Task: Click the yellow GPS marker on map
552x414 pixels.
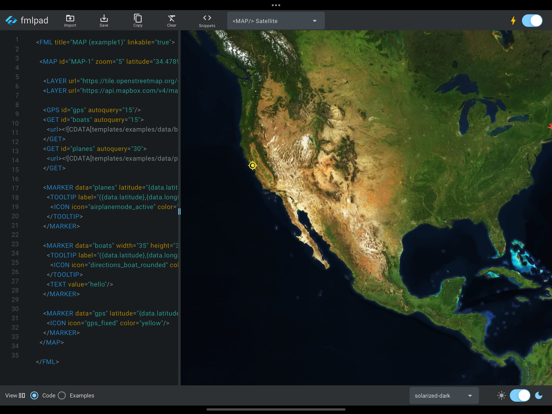Action: (x=252, y=165)
